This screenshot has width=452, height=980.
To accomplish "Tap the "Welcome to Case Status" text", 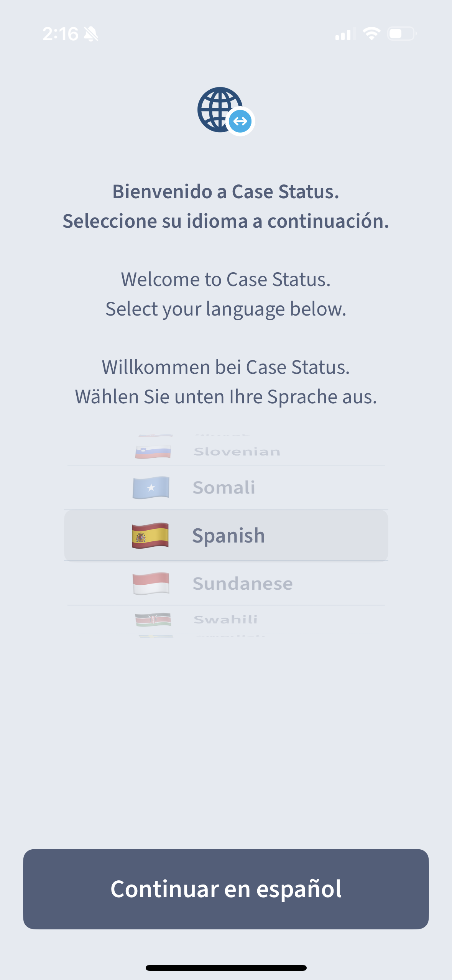I will pos(226,279).
